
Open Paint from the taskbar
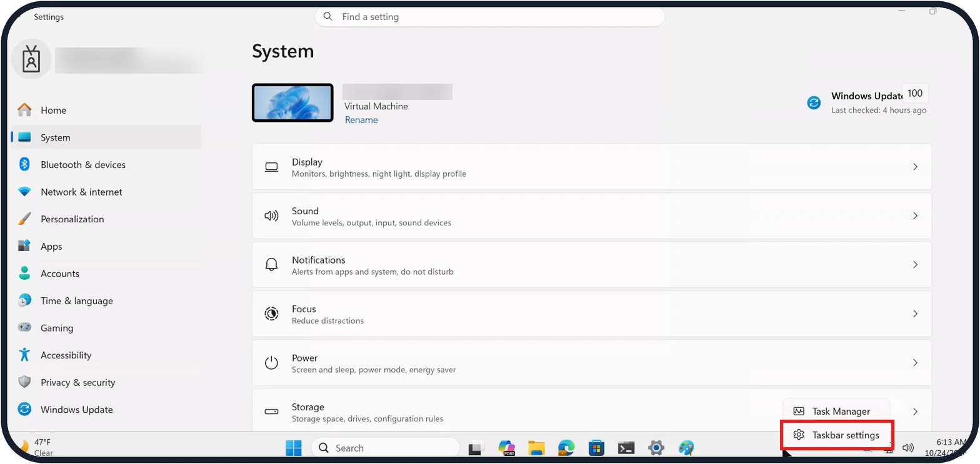pos(686,448)
